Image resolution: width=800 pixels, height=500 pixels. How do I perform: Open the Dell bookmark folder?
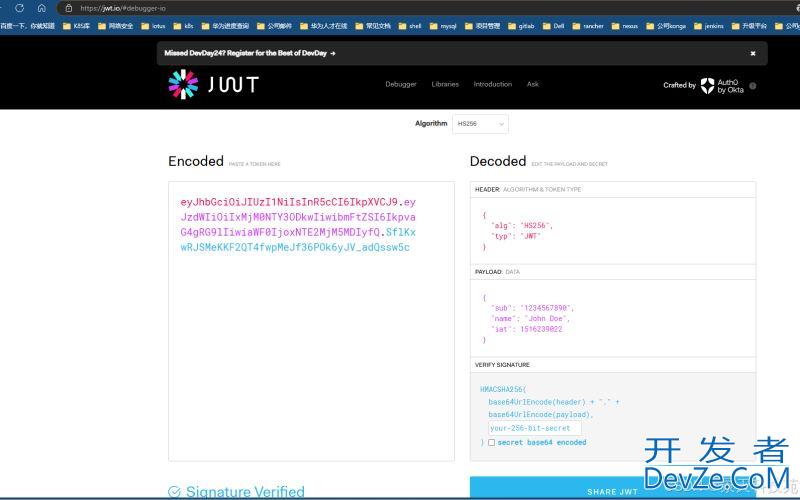click(553, 26)
